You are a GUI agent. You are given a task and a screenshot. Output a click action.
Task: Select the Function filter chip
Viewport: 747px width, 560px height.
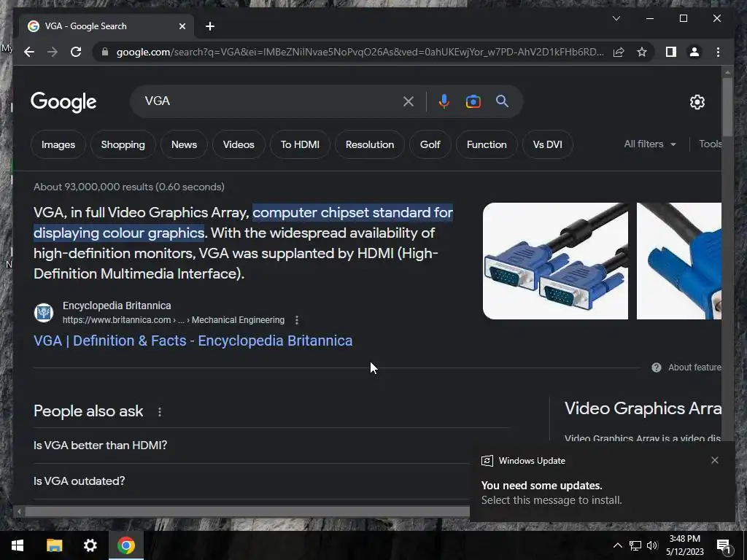(487, 144)
